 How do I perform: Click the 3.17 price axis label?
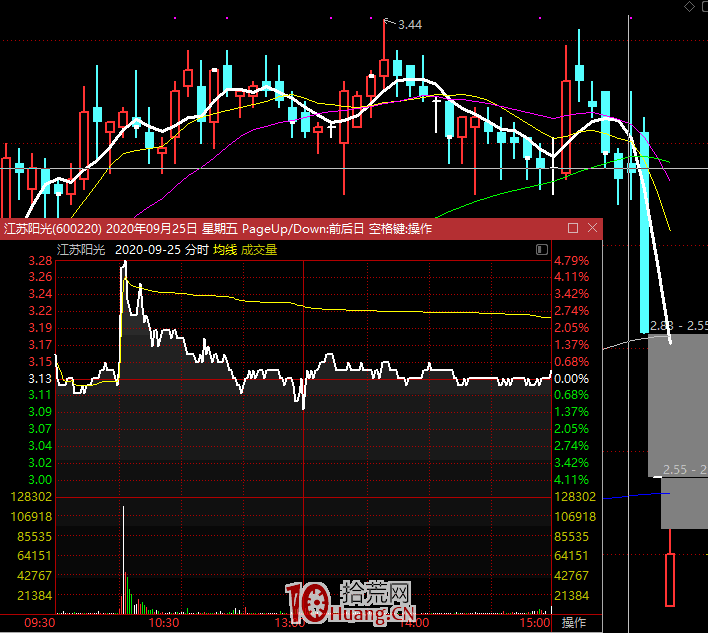40,345
